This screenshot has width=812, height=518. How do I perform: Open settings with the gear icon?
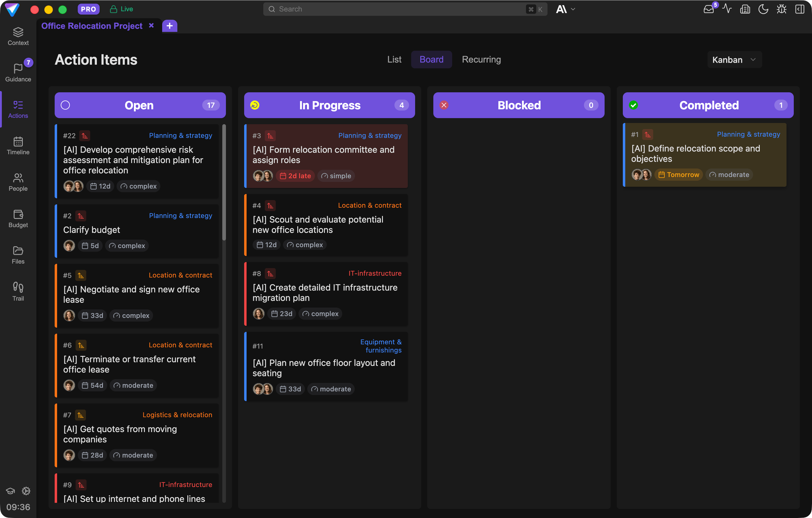26,491
